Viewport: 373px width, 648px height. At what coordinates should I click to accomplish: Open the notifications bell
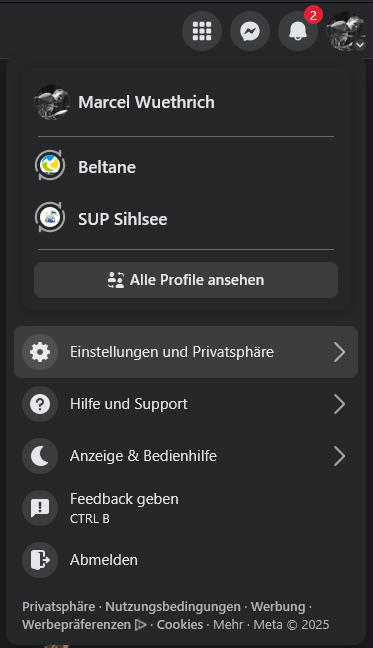298,31
